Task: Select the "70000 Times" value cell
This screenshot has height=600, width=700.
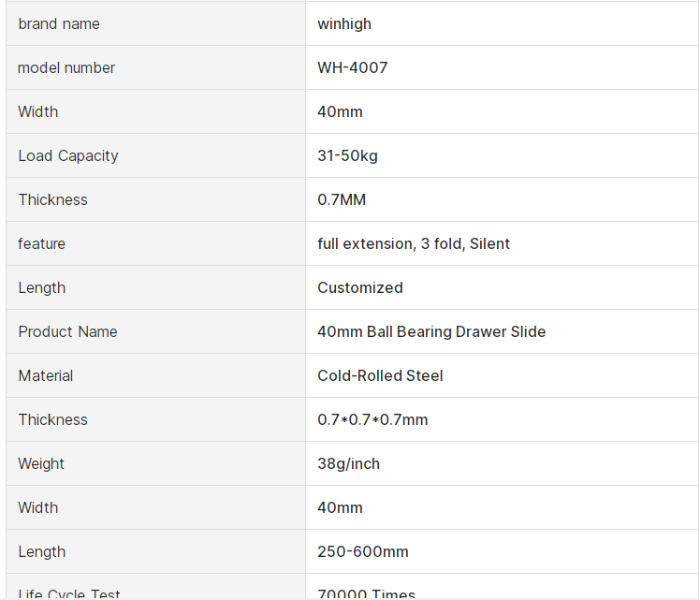Action: click(366, 593)
